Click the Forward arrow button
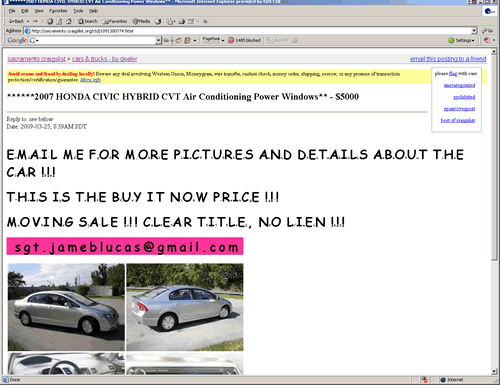Image resolution: width=500 pixels, height=389 pixels. tap(35, 21)
